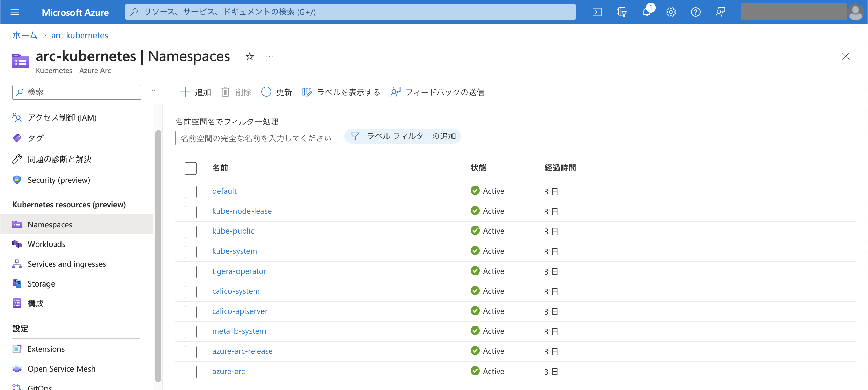Open the more options ellipsis by title
Viewport: 868px width, 390px height.
269,56
